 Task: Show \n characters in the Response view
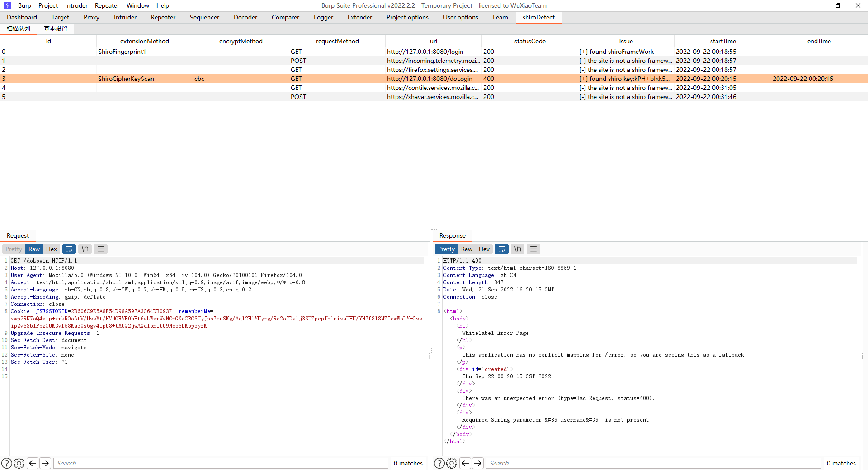tap(517, 249)
